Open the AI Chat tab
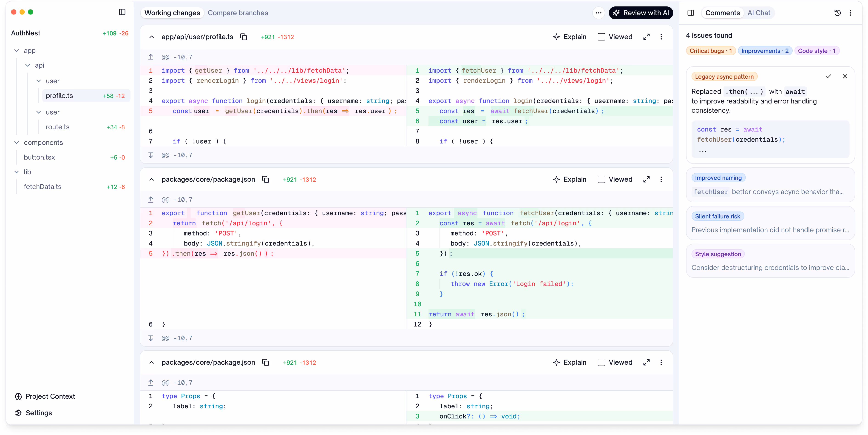Screen dimensions: 868x435 coord(758,13)
